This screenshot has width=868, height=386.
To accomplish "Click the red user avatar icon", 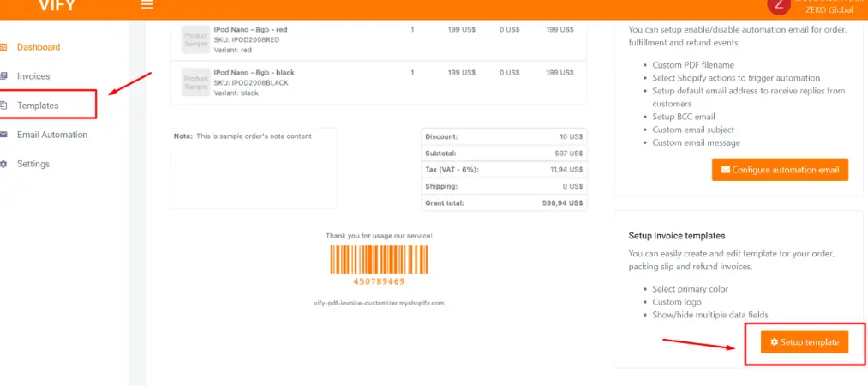I will coord(780,5).
